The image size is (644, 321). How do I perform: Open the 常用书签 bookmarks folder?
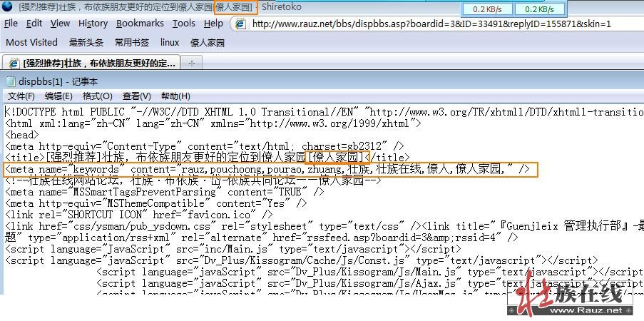pyautogui.click(x=133, y=43)
